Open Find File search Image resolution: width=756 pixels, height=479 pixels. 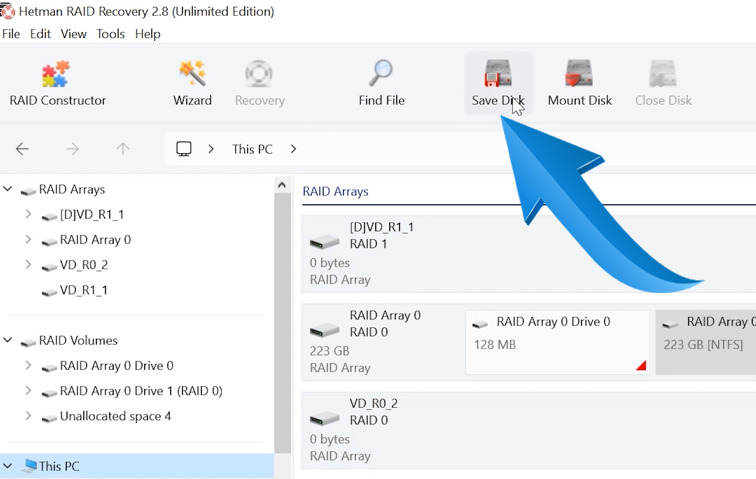tap(381, 83)
